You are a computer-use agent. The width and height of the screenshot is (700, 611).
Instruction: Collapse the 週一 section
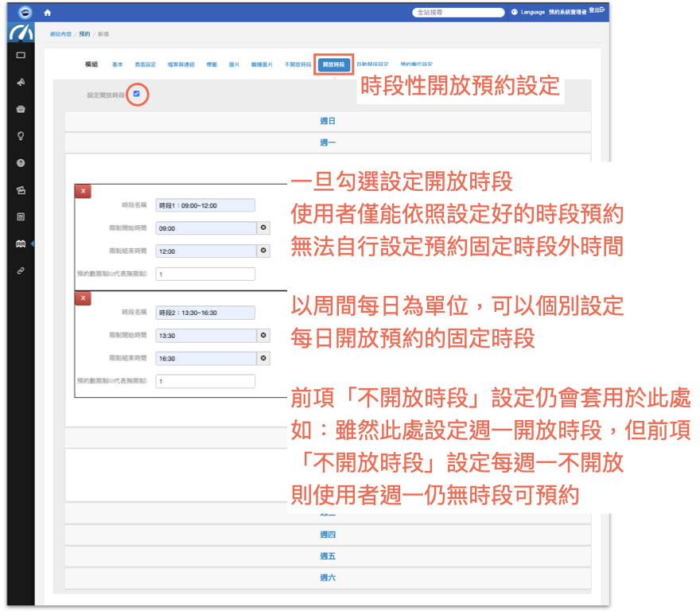(327, 142)
